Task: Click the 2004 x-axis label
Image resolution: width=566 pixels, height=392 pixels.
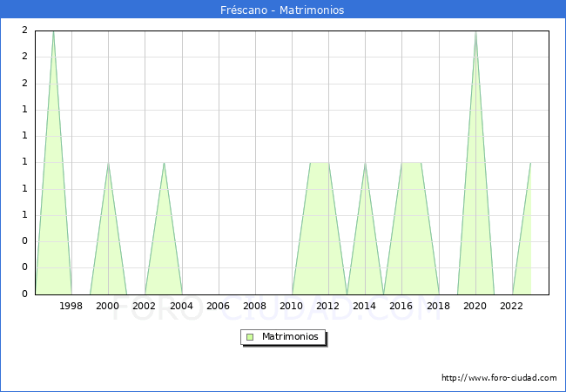Action: click(181, 306)
